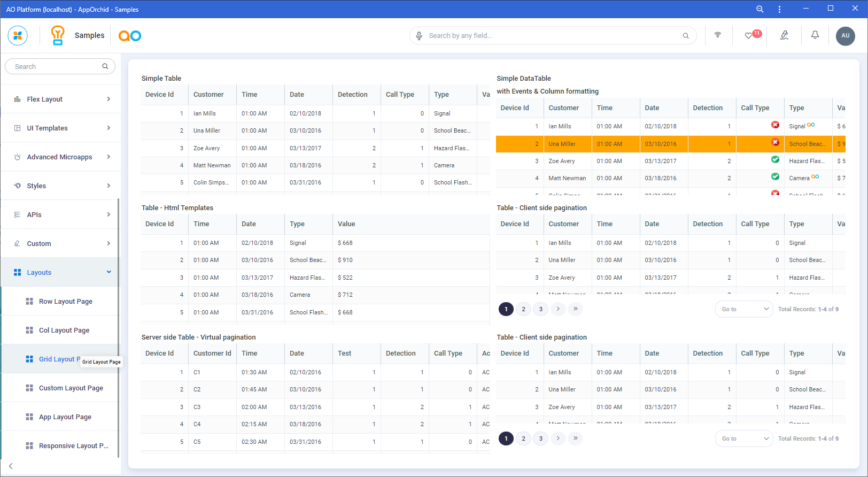This screenshot has height=477, width=868.
Task: Go to page 2 in first pagination
Action: [523, 309]
